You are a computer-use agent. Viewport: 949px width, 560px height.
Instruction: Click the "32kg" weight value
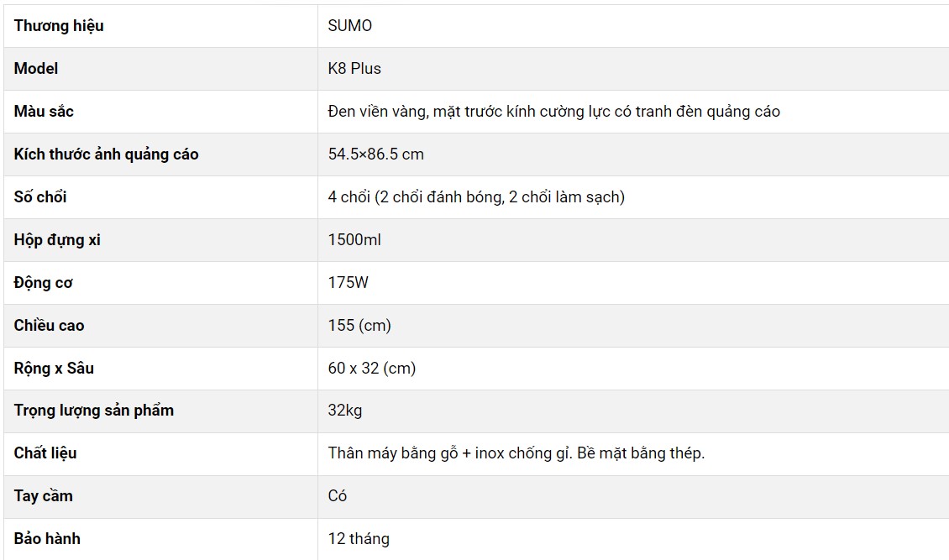click(x=345, y=411)
